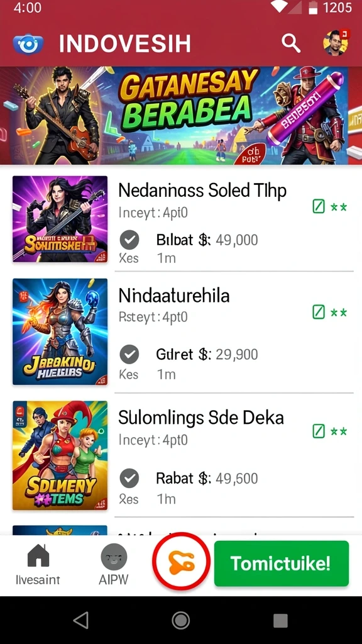Toggle checkmark next to Rabat 49,600

point(129,479)
